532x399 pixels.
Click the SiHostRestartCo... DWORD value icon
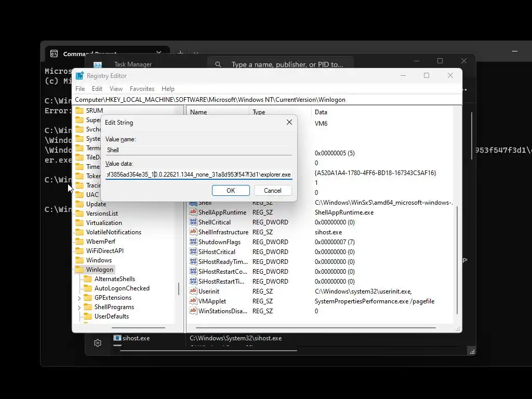pos(193,271)
